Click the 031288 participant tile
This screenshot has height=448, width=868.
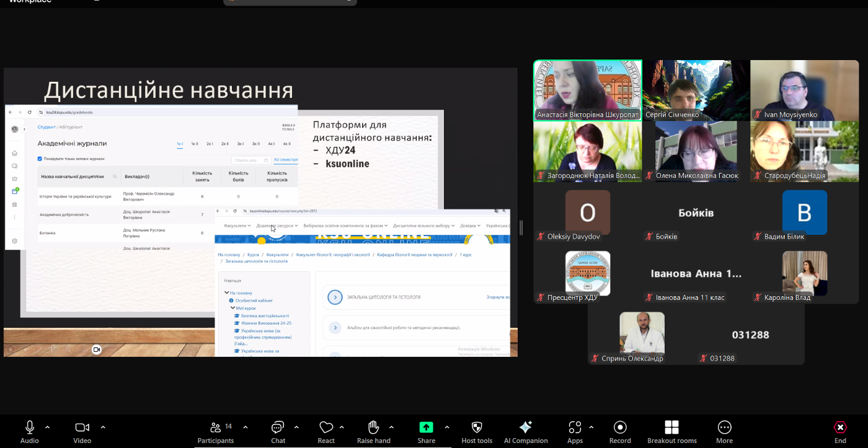click(x=750, y=335)
